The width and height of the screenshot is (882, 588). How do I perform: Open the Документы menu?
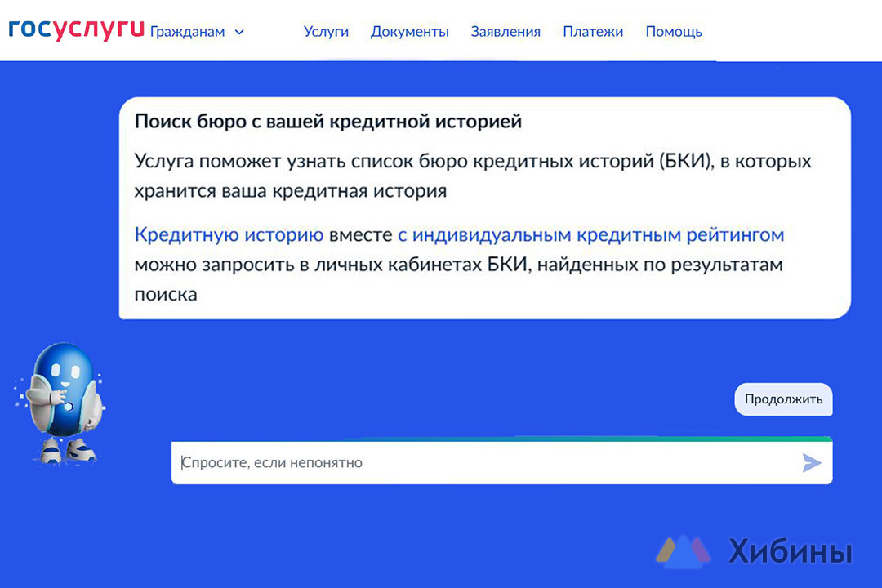point(409,32)
